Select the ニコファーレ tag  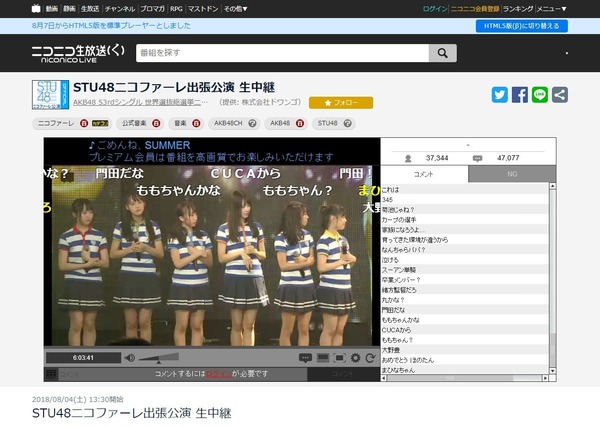click(56, 123)
